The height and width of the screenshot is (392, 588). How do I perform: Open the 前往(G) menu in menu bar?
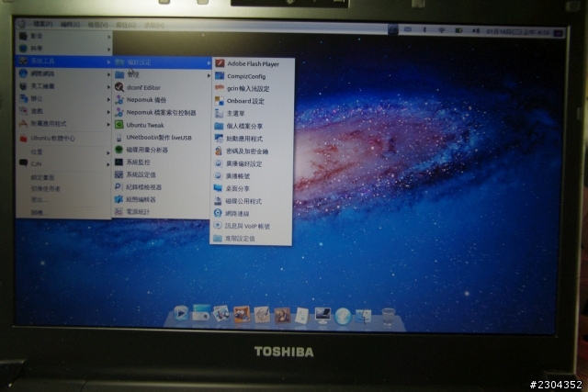point(126,25)
